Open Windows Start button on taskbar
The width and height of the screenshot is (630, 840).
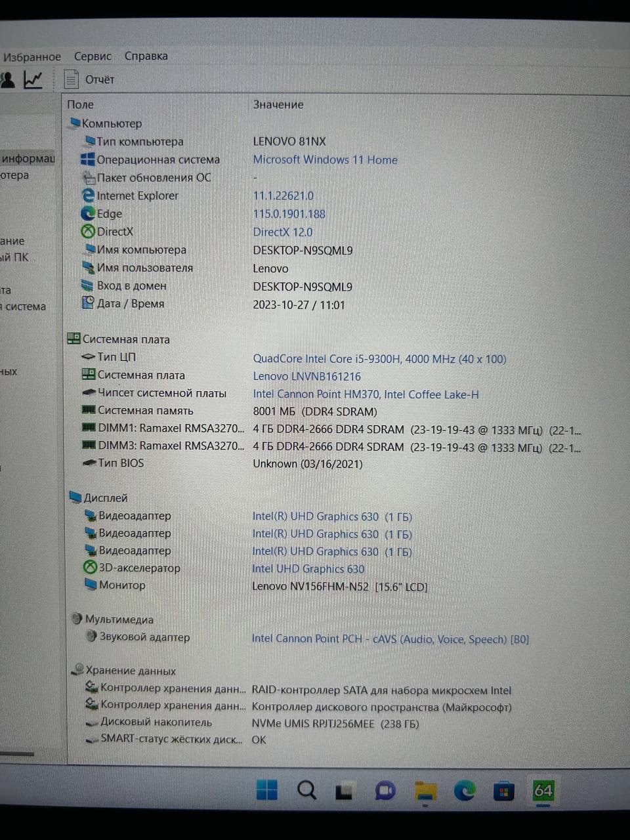[x=266, y=790]
